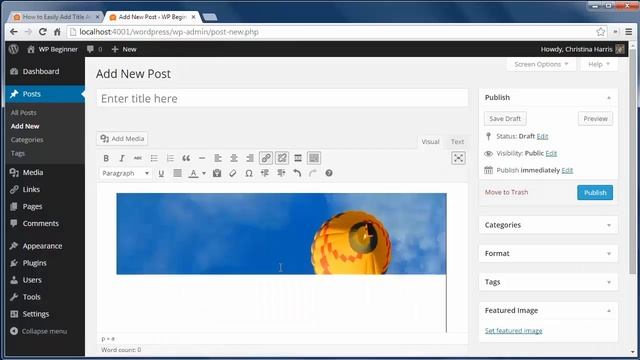This screenshot has height=360, width=640.
Task: Click the Add Media button
Action: point(122,139)
